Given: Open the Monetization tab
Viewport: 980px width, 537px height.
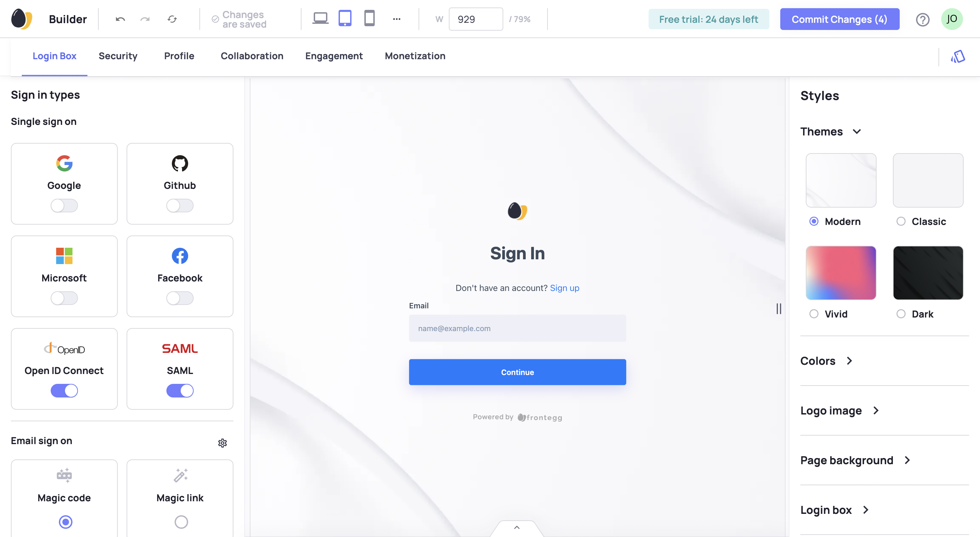Looking at the screenshot, I should pos(415,56).
